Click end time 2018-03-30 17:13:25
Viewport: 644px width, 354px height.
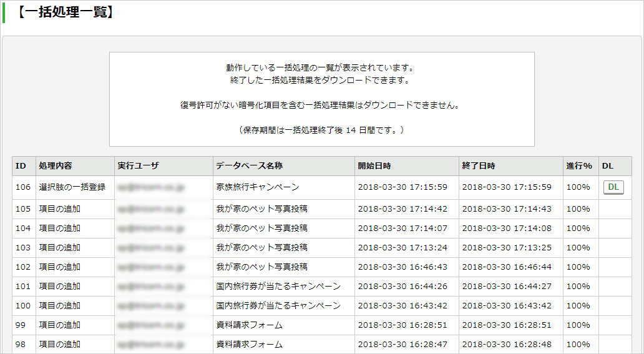click(x=507, y=247)
